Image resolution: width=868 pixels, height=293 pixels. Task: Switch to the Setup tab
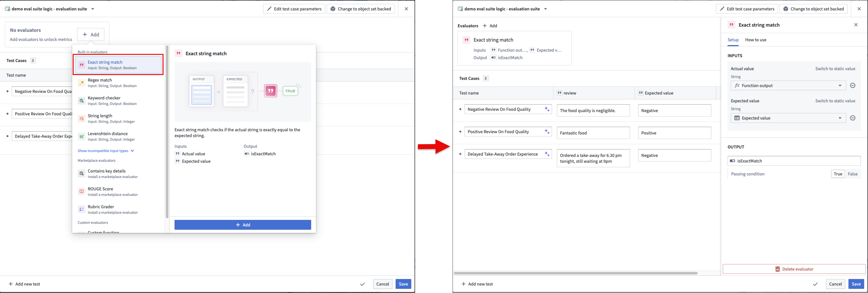pyautogui.click(x=733, y=40)
